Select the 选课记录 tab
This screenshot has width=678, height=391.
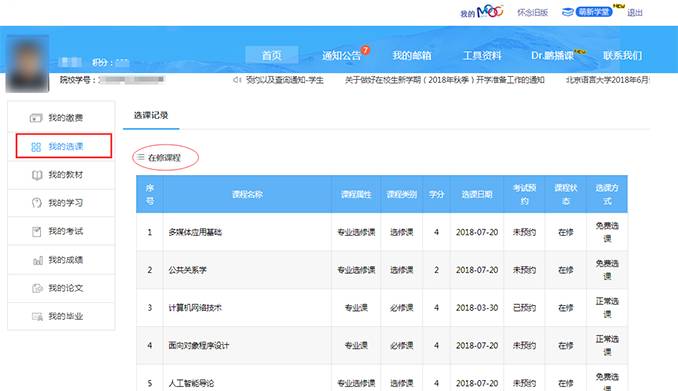[x=151, y=115]
